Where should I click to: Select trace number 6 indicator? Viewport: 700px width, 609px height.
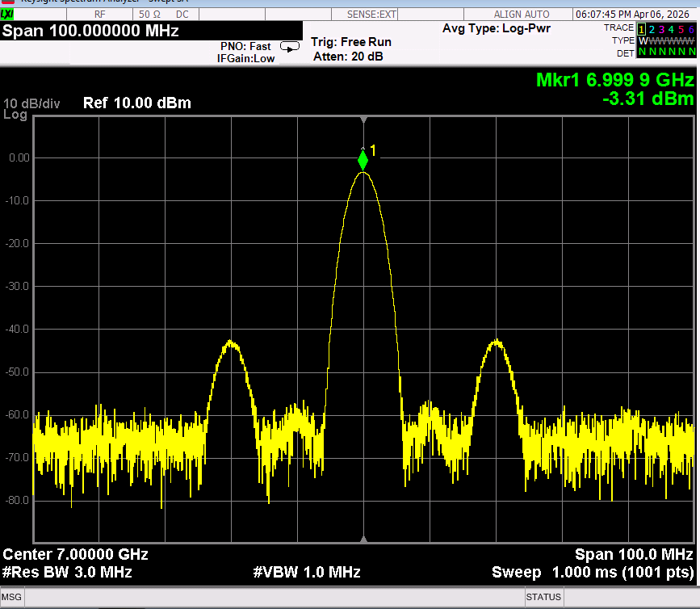(x=691, y=29)
